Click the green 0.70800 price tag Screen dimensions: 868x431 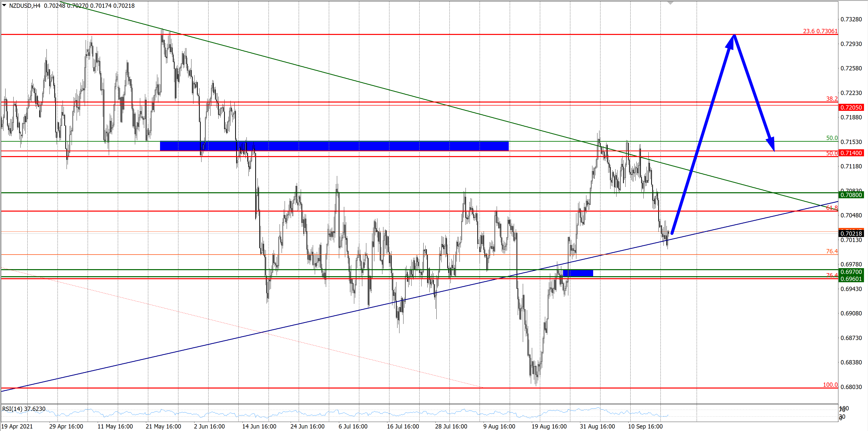pyautogui.click(x=851, y=195)
